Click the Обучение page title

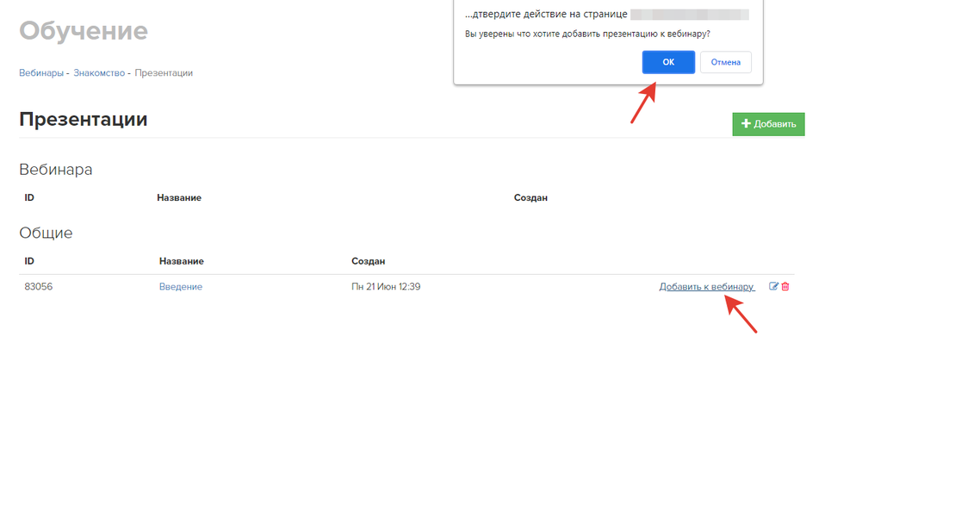point(84,31)
